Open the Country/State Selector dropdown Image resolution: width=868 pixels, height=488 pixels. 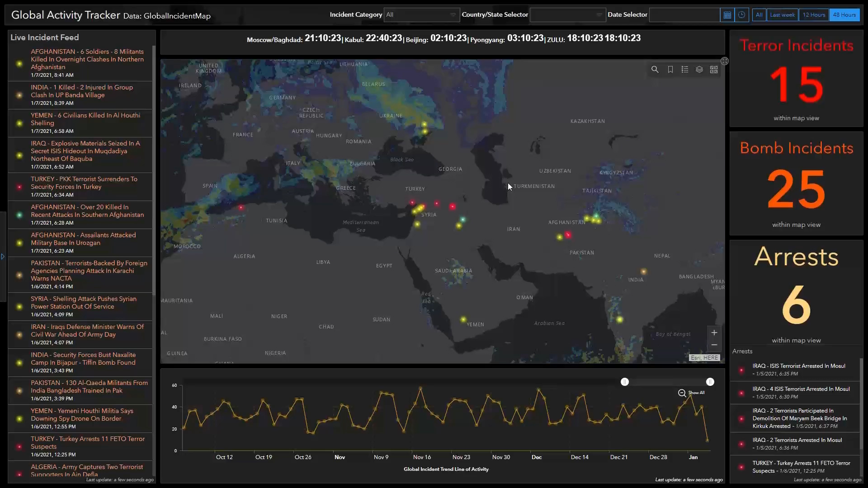pos(567,15)
